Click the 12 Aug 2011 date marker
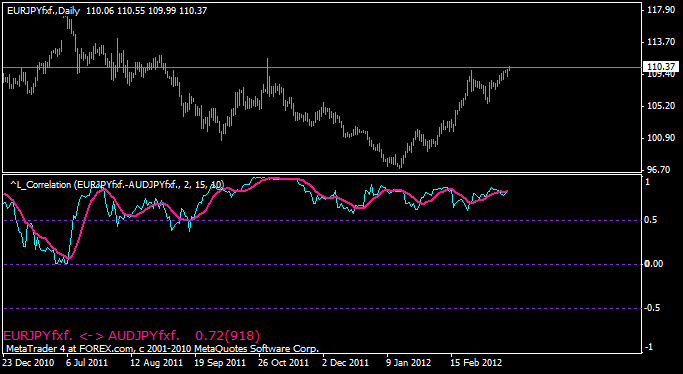Image resolution: width=683 pixels, height=374 pixels. click(156, 363)
